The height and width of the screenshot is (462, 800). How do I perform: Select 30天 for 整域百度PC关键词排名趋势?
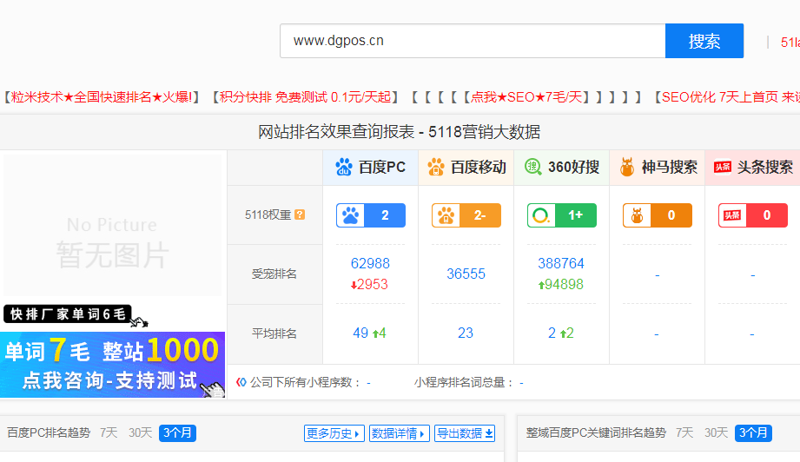coord(716,433)
